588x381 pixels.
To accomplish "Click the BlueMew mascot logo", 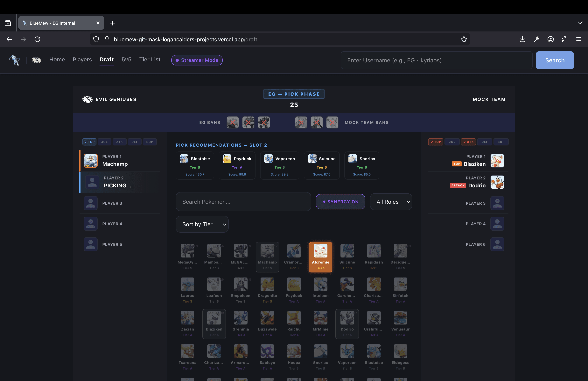I will (14, 60).
